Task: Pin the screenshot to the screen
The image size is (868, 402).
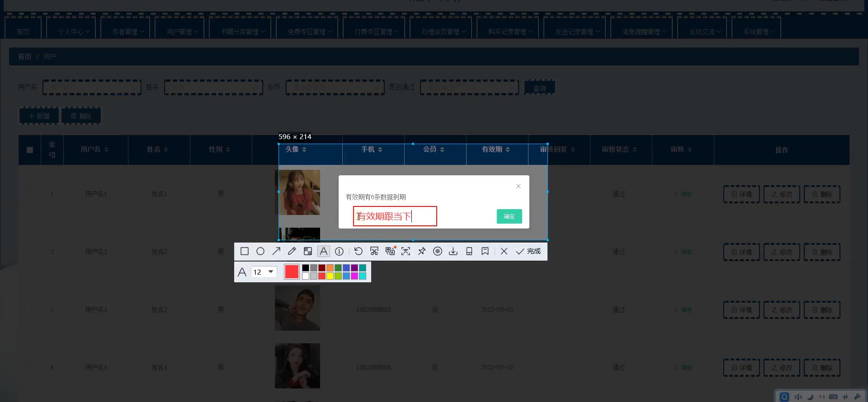Action: pyautogui.click(x=422, y=251)
